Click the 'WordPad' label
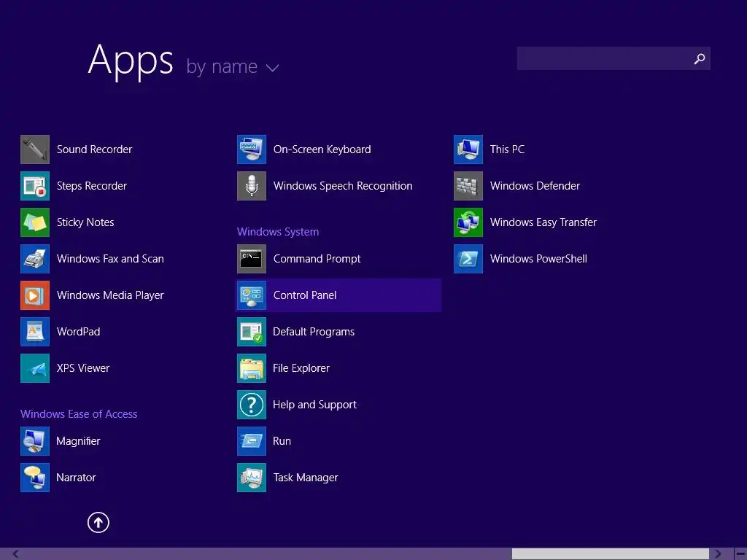 (78, 332)
